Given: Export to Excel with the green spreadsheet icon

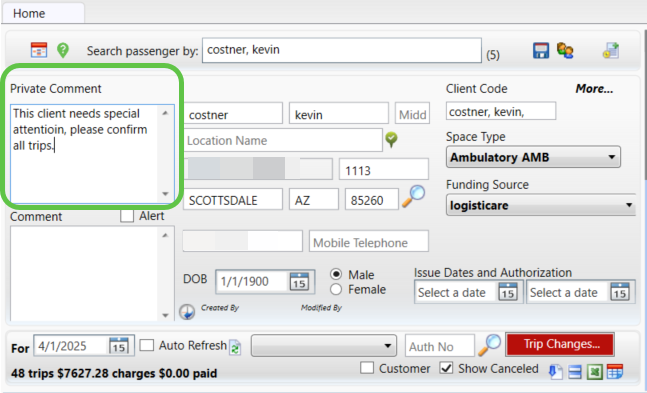Looking at the screenshot, I should point(595,372).
